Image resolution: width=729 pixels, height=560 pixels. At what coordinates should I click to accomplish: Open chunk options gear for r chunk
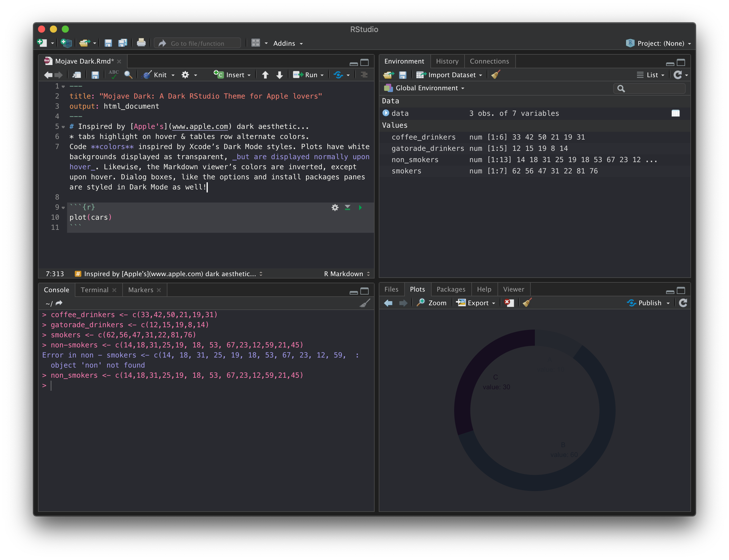tap(335, 208)
